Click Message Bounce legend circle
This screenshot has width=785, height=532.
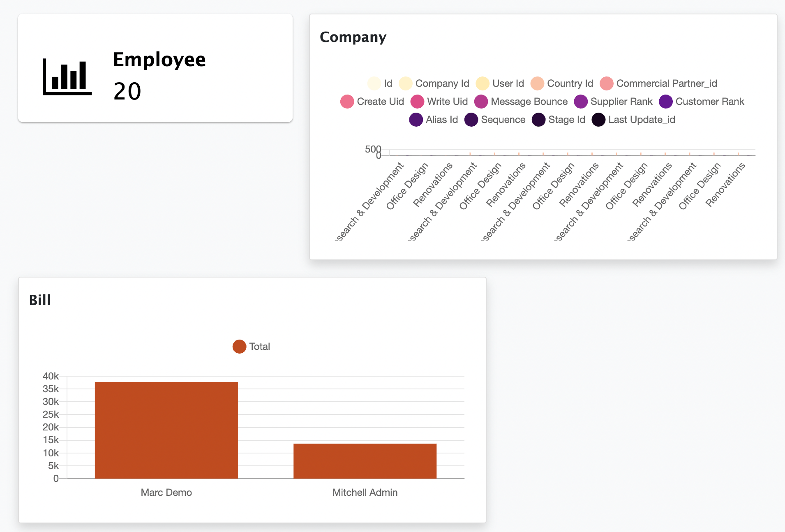point(481,102)
